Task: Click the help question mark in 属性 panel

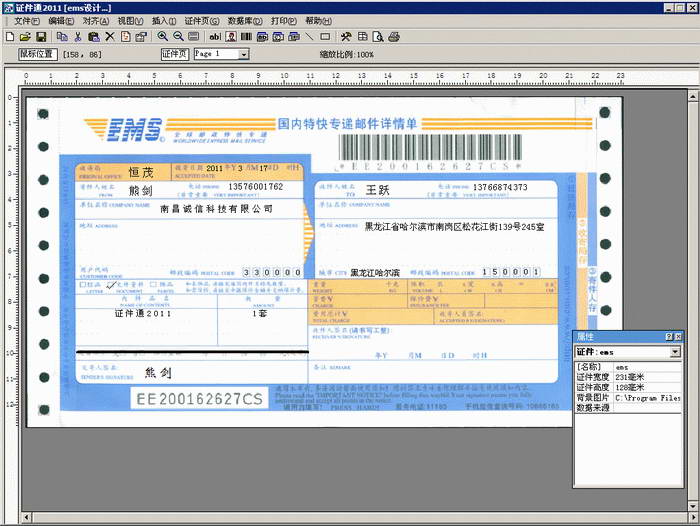Action: click(x=669, y=337)
